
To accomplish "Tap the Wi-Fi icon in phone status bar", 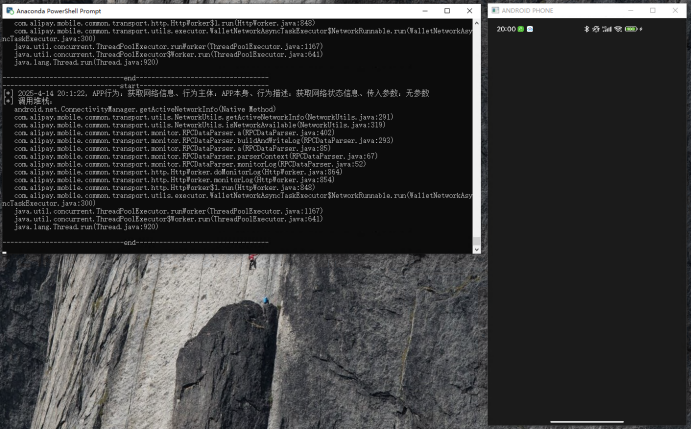I will (618, 29).
